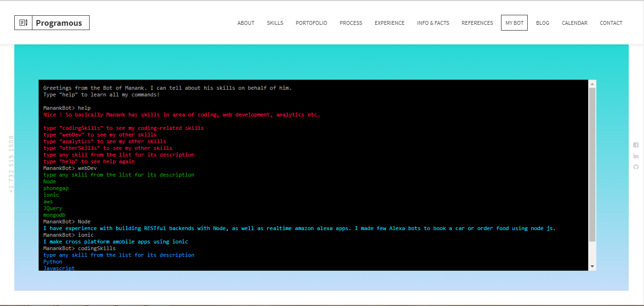
Task: Open the SKILLS menu item
Action: [x=275, y=23]
